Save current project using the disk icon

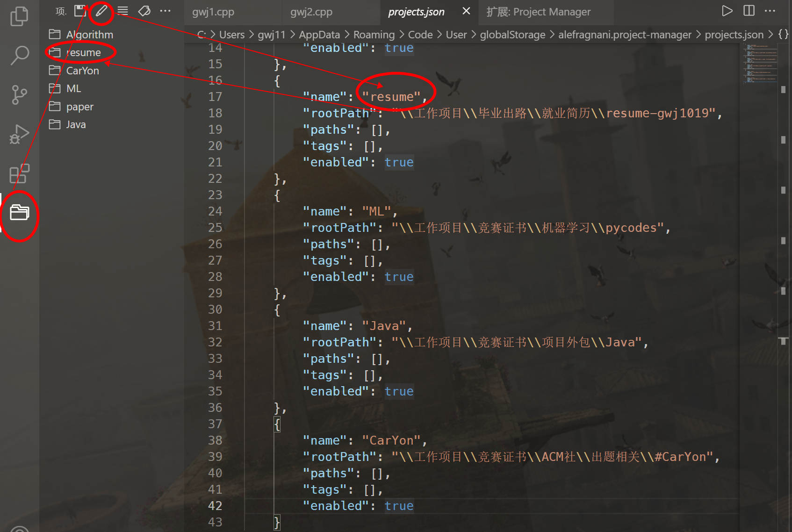(80, 10)
